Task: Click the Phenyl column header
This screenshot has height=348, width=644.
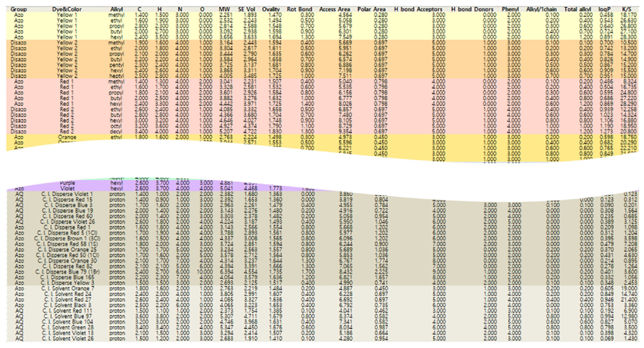Action: point(510,9)
